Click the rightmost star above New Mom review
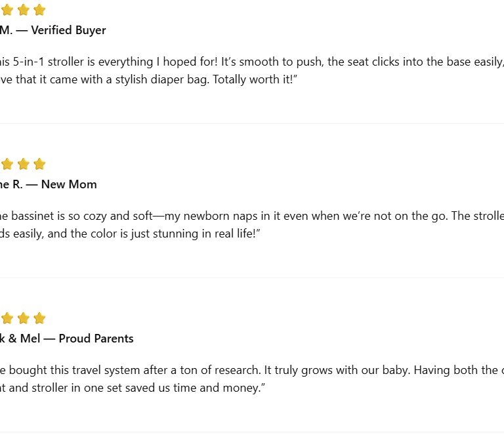This screenshot has width=504, height=435. click(39, 164)
